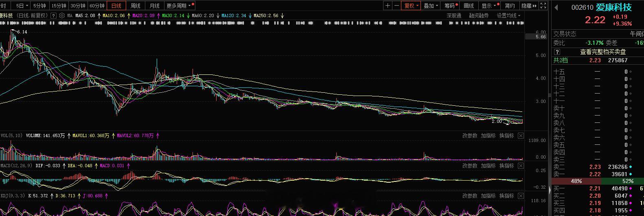Switch to 5分钟 chart
Image resolution: width=644 pixels, height=216 pixels.
coord(40,6)
